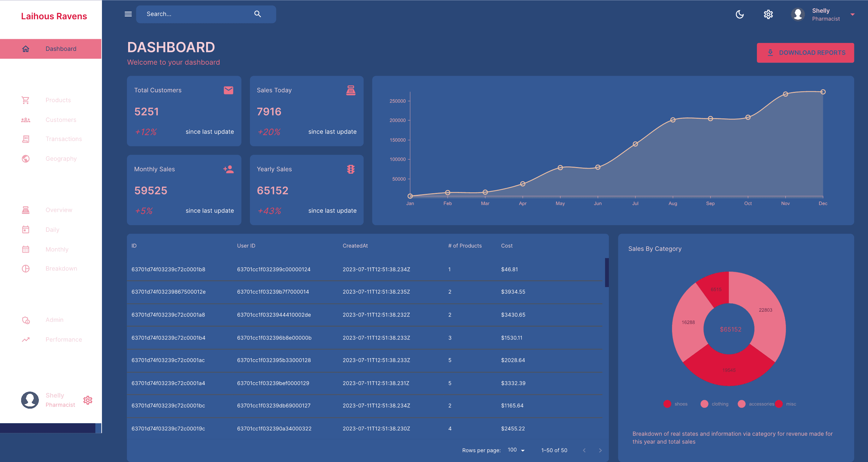
Task: Go to the Products page
Action: click(51, 100)
